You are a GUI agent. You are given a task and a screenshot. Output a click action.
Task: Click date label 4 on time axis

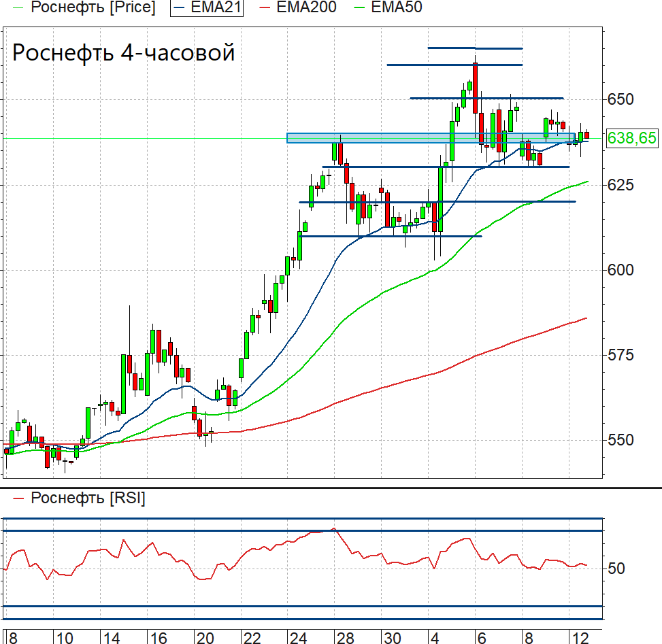[x=435, y=638]
